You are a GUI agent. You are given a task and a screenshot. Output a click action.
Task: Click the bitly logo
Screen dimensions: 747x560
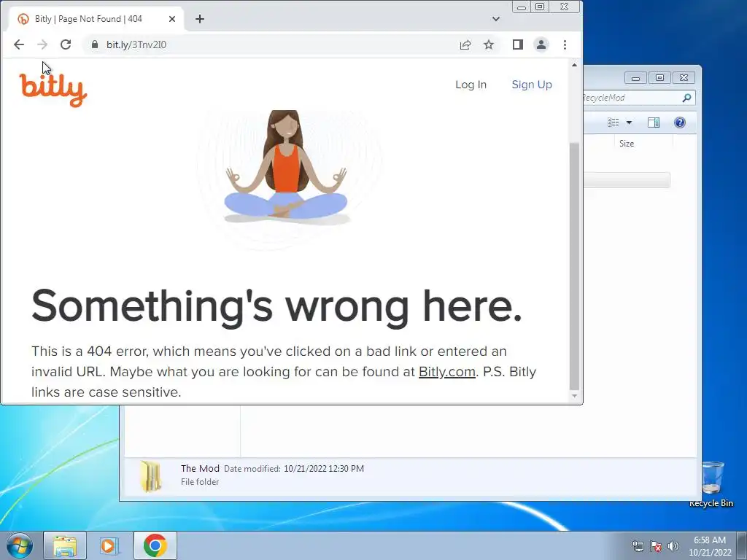click(53, 90)
